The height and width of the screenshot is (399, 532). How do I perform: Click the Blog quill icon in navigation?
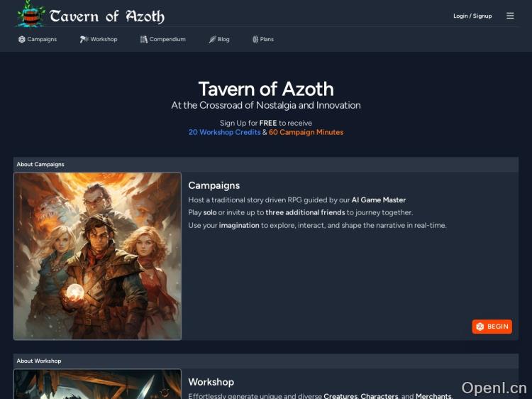[212, 39]
